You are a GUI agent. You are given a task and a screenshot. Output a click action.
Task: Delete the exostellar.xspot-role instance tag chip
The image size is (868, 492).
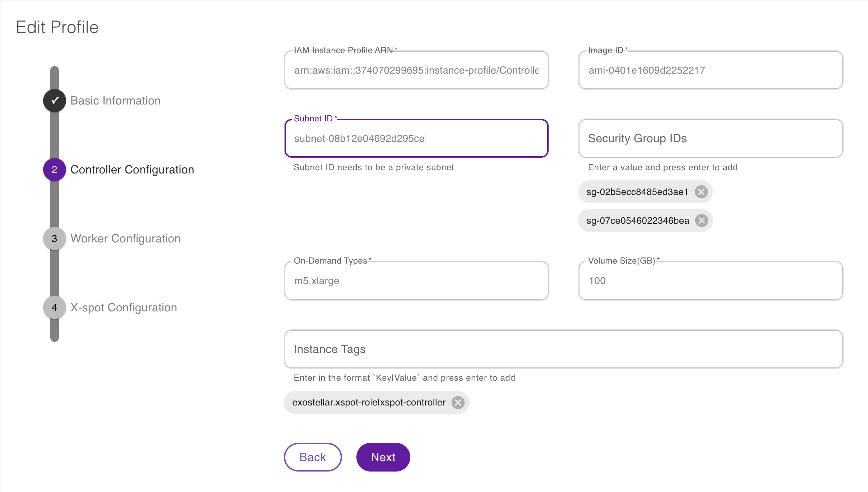click(x=458, y=403)
